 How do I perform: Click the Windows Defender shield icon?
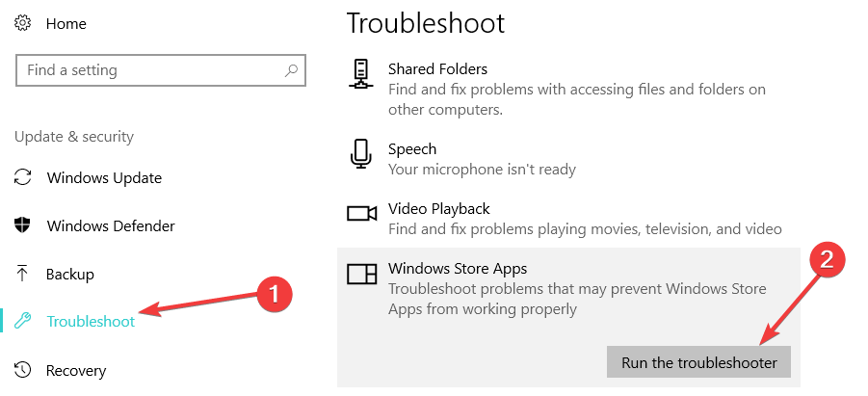(22, 225)
